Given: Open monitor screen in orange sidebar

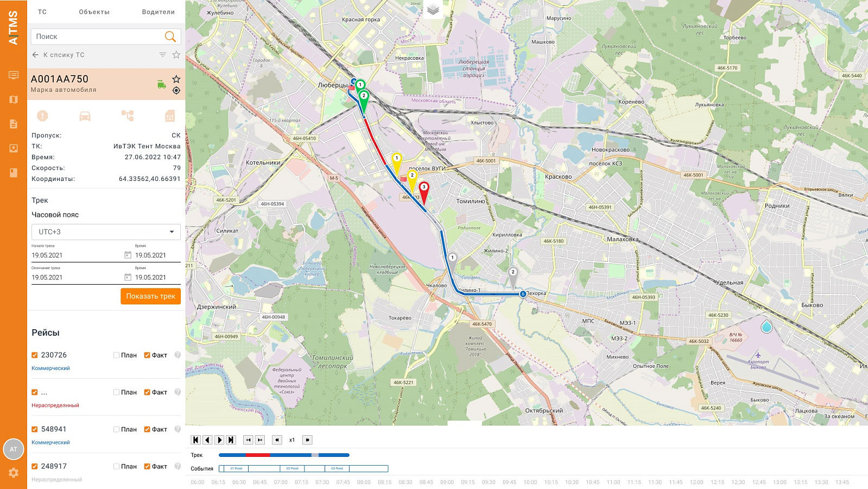Looking at the screenshot, I should click(x=14, y=75).
